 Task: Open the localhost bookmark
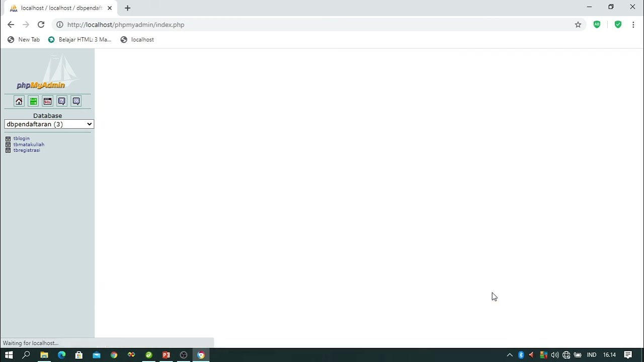[137, 40]
